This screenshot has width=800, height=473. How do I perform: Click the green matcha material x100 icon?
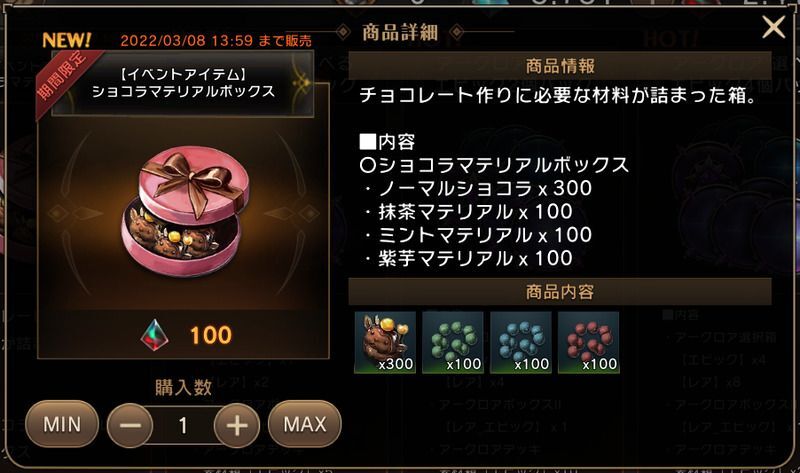pyautogui.click(x=453, y=342)
